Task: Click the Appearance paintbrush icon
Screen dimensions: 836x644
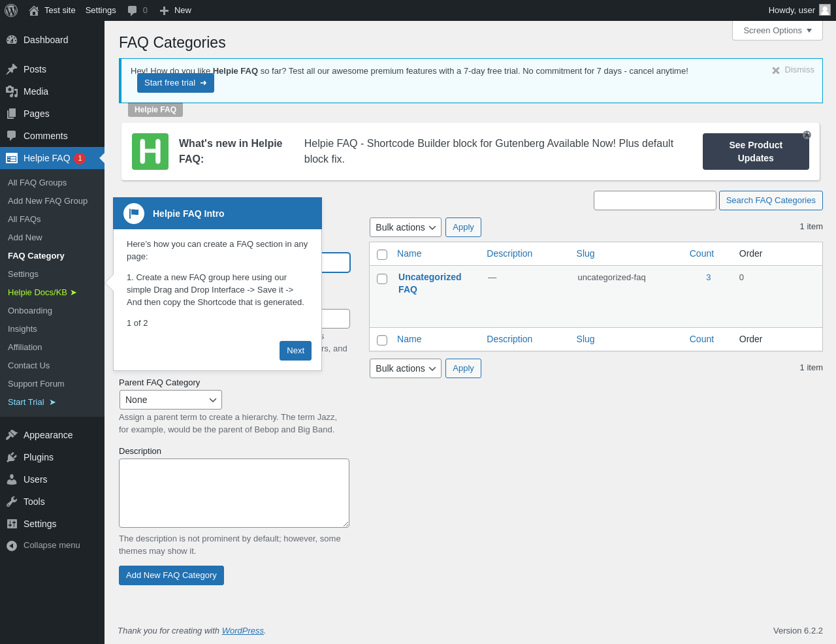Action: [x=12, y=435]
